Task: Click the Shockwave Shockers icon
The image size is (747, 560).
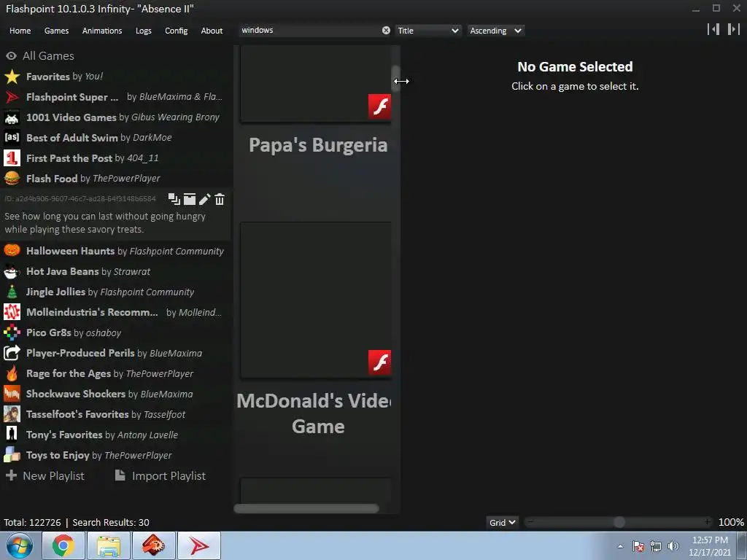Action: [12, 394]
